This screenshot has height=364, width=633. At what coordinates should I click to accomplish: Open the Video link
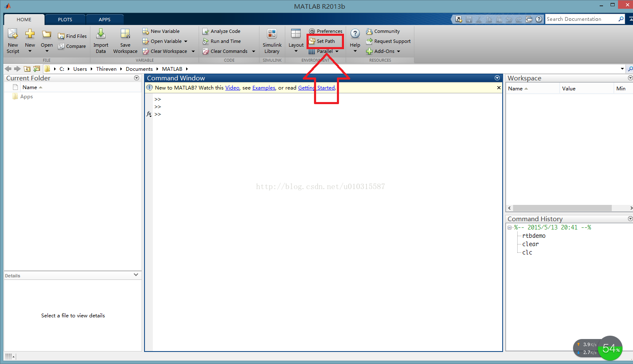pyautogui.click(x=232, y=87)
